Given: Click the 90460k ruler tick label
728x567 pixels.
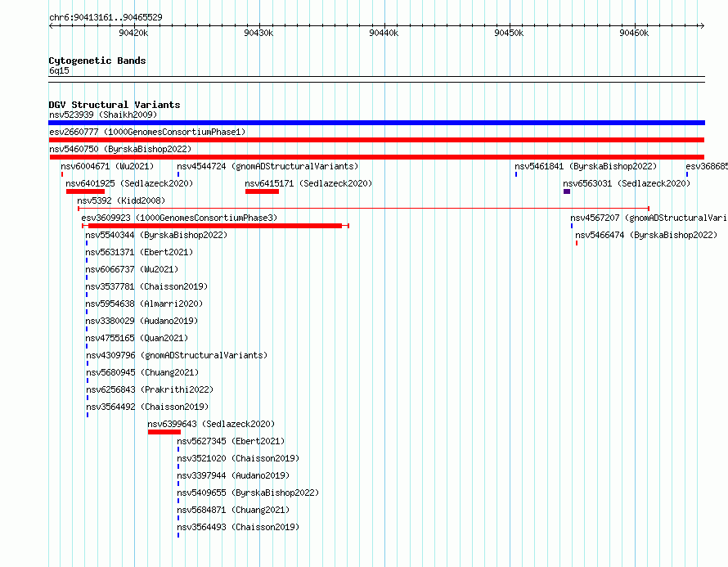Looking at the screenshot, I should tap(634, 33).
